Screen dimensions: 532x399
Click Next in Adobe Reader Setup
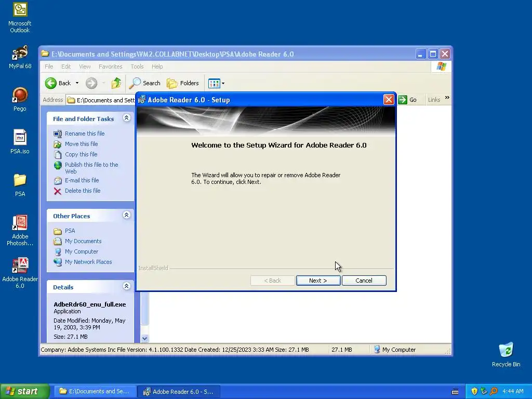click(x=318, y=281)
